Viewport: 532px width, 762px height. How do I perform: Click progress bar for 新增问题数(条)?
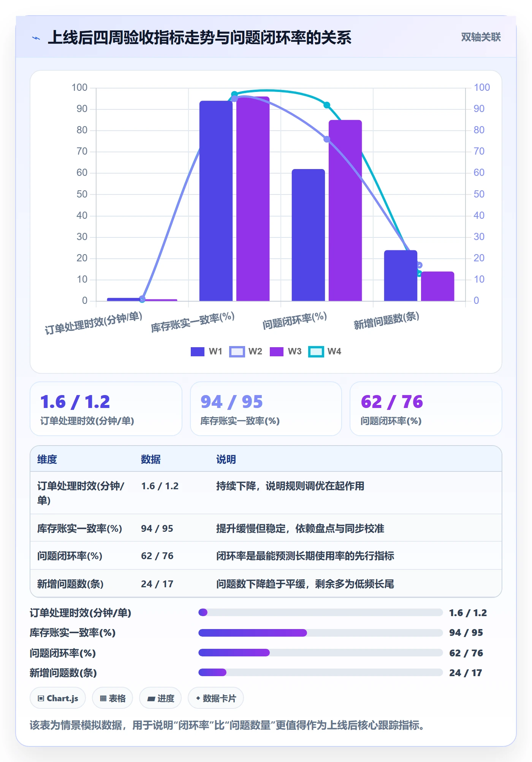(321, 672)
